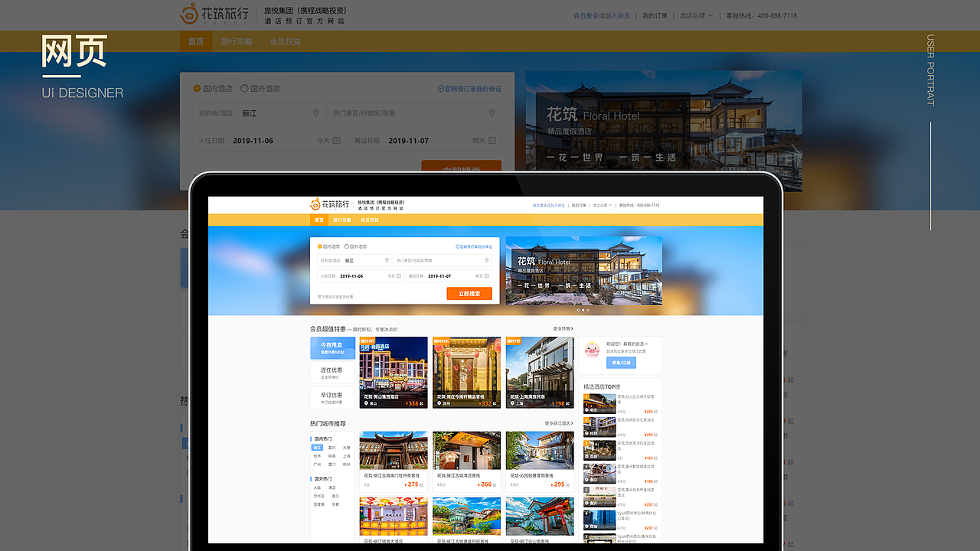
Task: Open 首页 tab on laptop screen nav bar
Action: tap(319, 220)
